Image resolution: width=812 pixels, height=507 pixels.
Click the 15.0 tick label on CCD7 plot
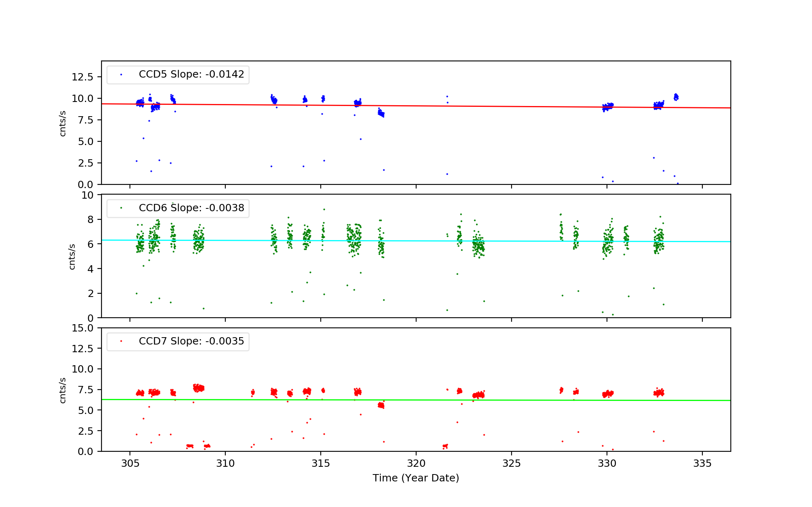82,328
